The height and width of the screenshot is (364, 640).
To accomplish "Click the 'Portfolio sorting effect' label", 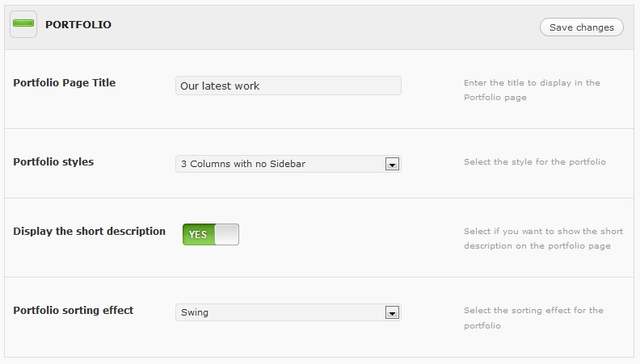I will pyautogui.click(x=73, y=310).
